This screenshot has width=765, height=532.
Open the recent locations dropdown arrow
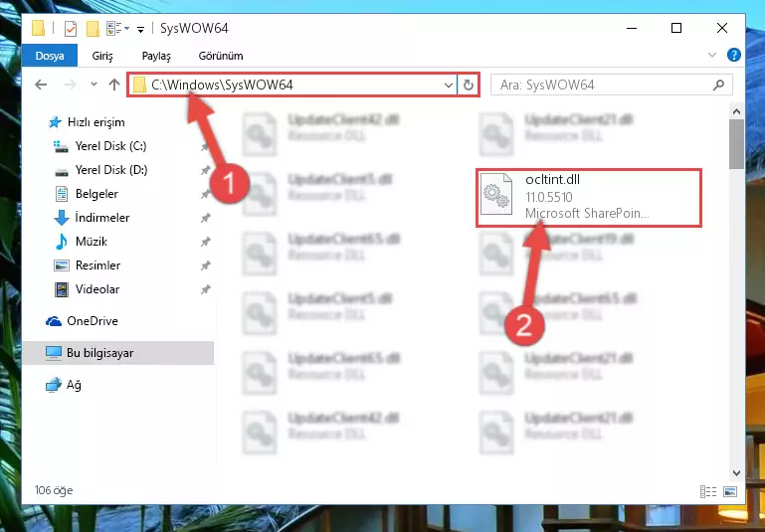pyautogui.click(x=94, y=85)
